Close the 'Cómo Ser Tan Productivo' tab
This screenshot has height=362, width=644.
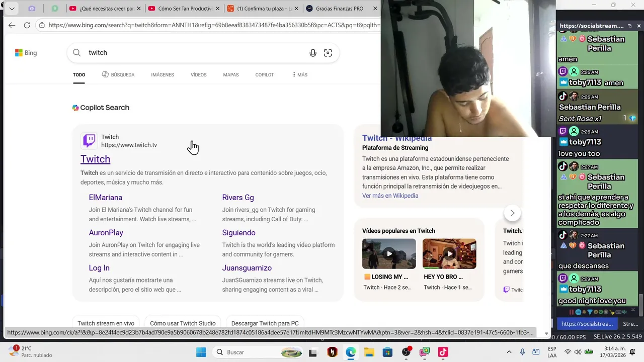pyautogui.click(x=218, y=9)
